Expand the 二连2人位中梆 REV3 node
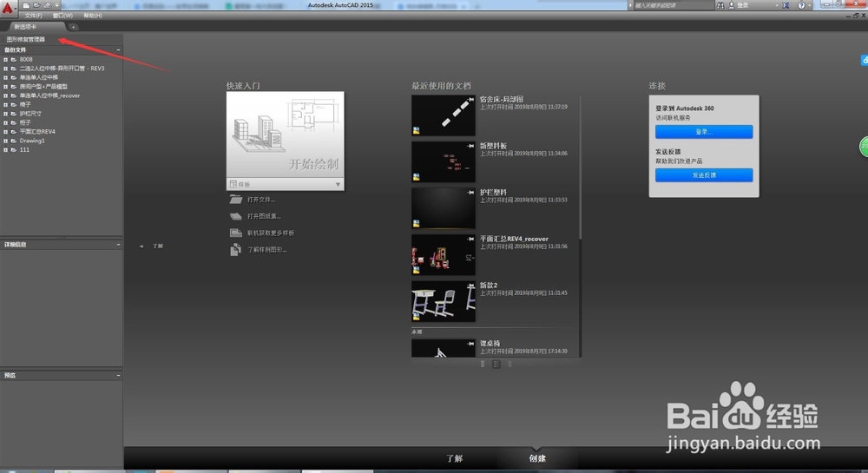This screenshot has width=868, height=473. pos(5,69)
